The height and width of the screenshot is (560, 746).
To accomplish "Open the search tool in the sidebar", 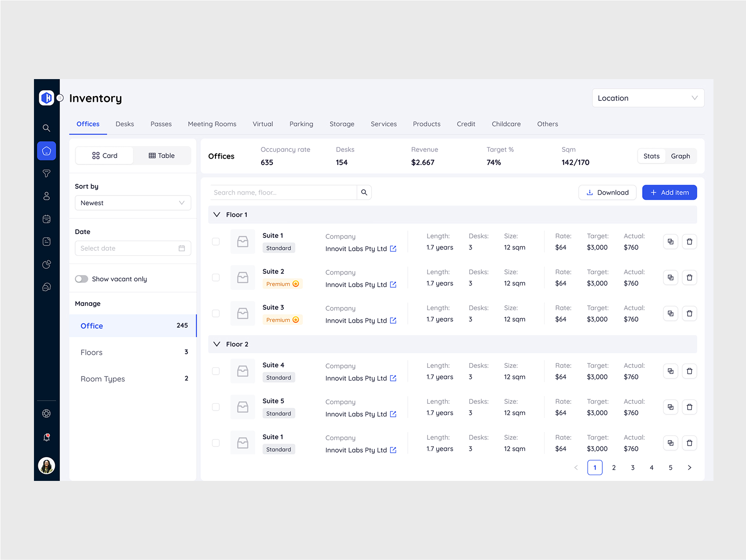I will (x=46, y=128).
